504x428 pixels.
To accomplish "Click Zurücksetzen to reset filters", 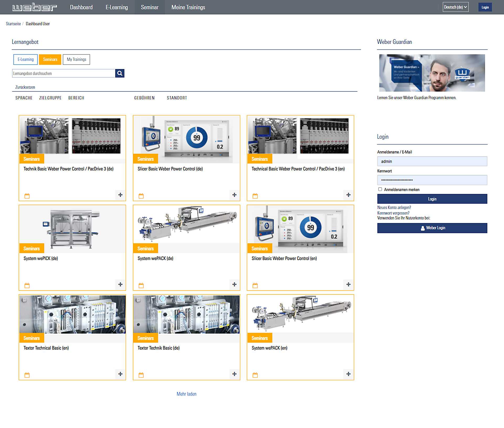I will click(25, 87).
